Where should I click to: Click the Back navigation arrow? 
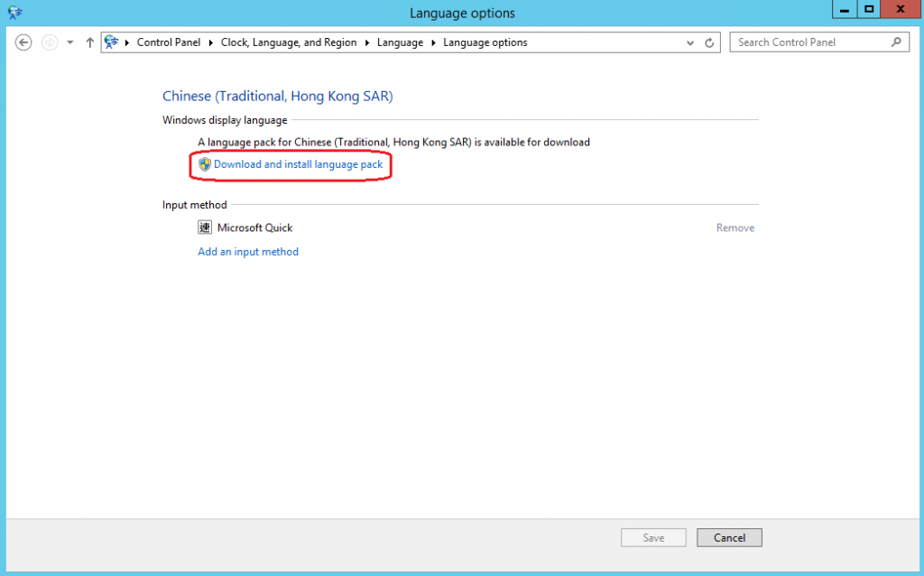(23, 42)
